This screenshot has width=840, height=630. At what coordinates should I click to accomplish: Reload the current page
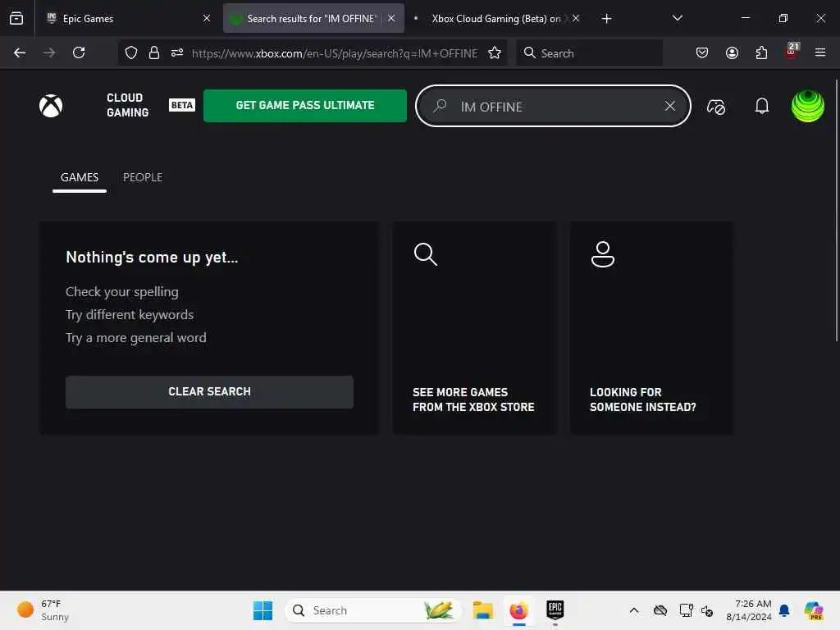point(79,52)
